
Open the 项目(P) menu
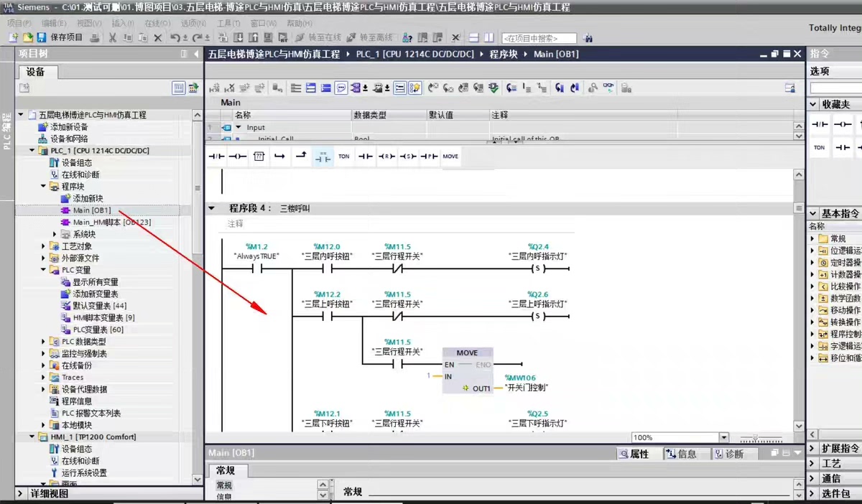coord(19,23)
